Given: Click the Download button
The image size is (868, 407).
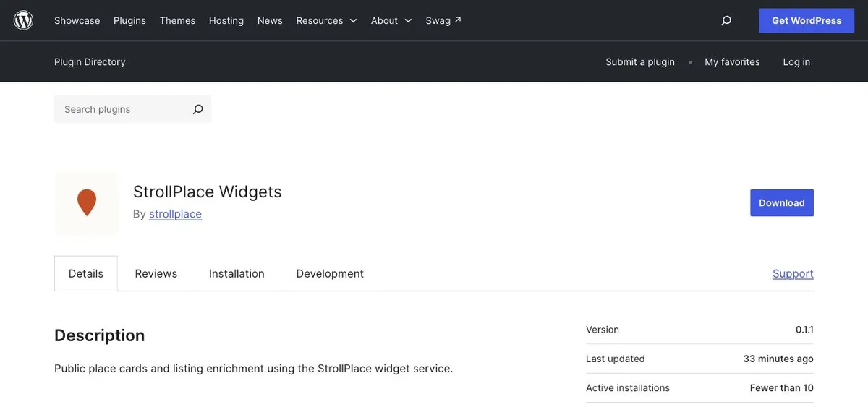Looking at the screenshot, I should (782, 203).
